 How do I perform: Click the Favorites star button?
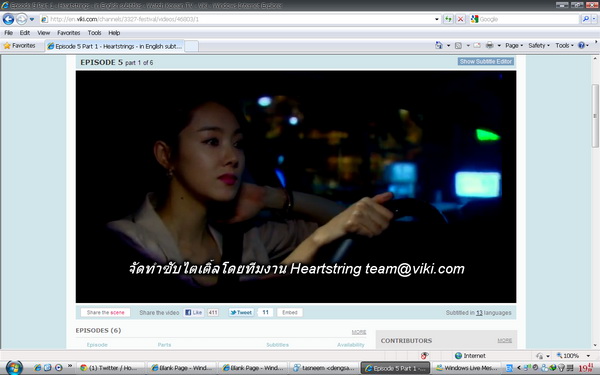tap(20, 46)
